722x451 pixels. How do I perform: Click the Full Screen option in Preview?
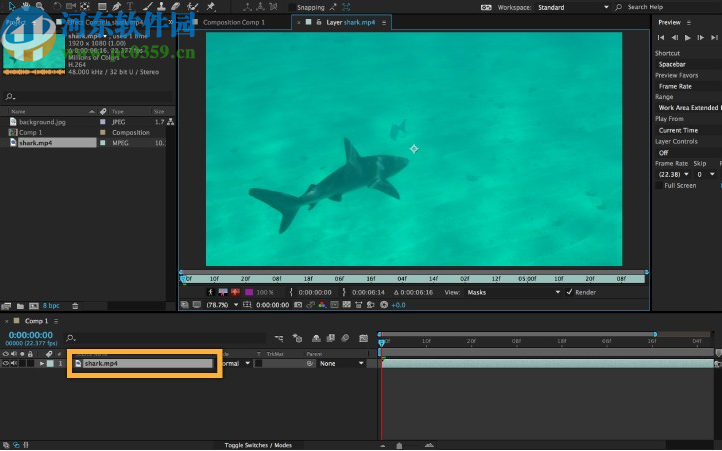click(680, 185)
